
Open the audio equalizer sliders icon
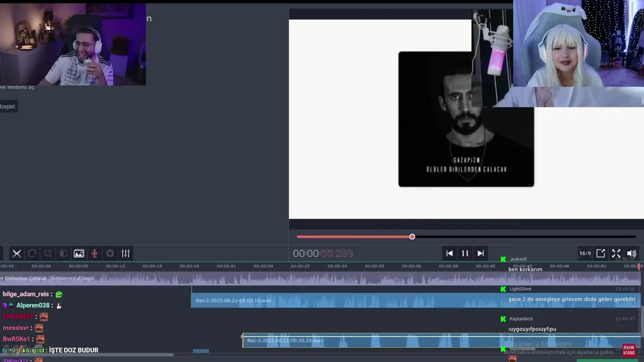tap(126, 253)
